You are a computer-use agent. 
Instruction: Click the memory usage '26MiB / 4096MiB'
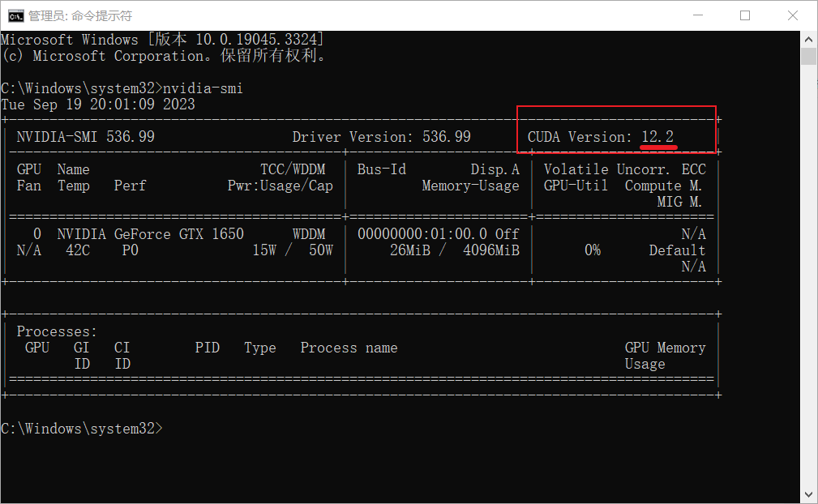(455, 250)
